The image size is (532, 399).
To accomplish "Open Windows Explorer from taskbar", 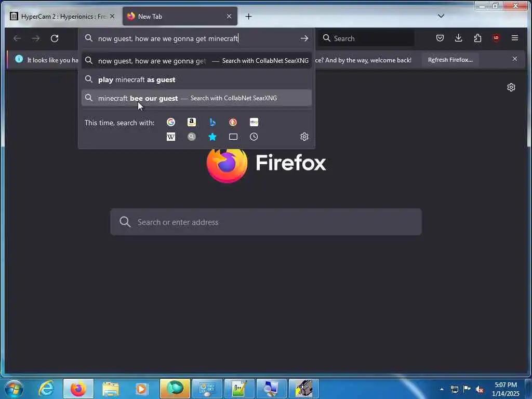I will click(110, 389).
